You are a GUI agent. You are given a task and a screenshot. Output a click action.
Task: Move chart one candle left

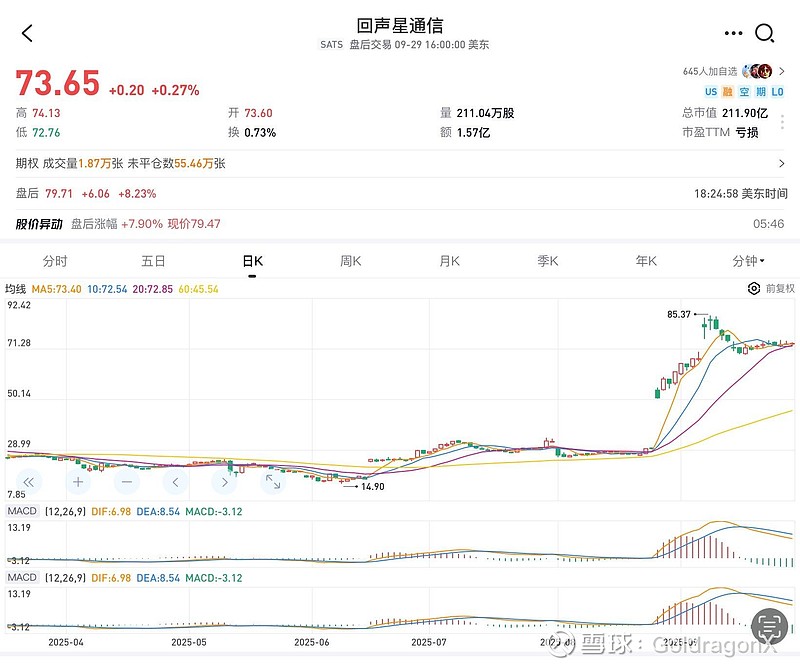tap(176, 481)
